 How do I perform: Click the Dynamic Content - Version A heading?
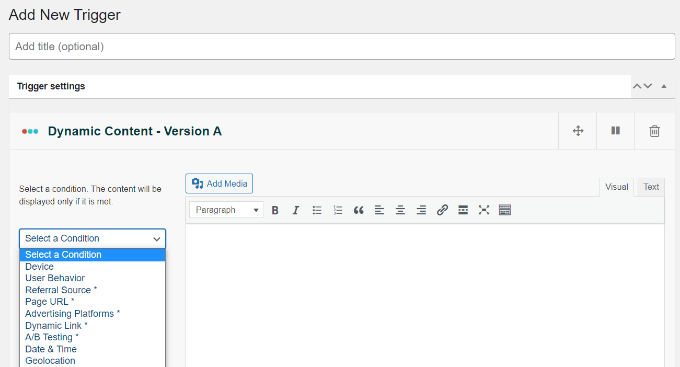[135, 131]
